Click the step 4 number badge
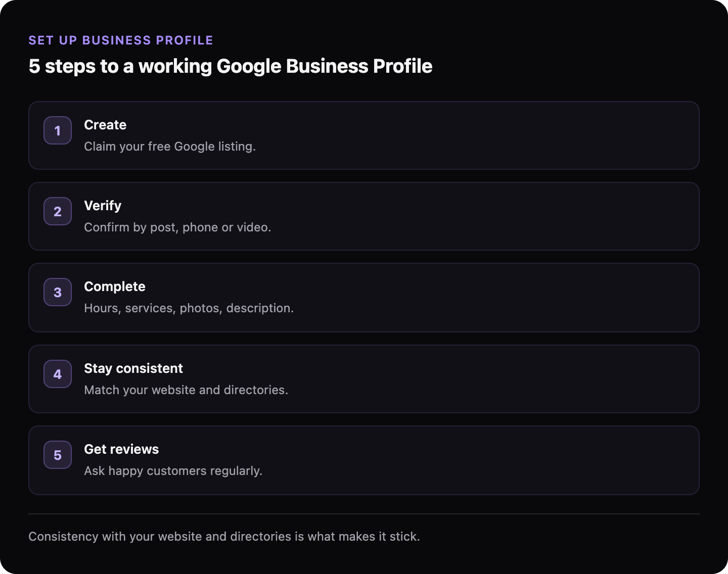Viewport: 728px width, 574px height. click(x=58, y=374)
